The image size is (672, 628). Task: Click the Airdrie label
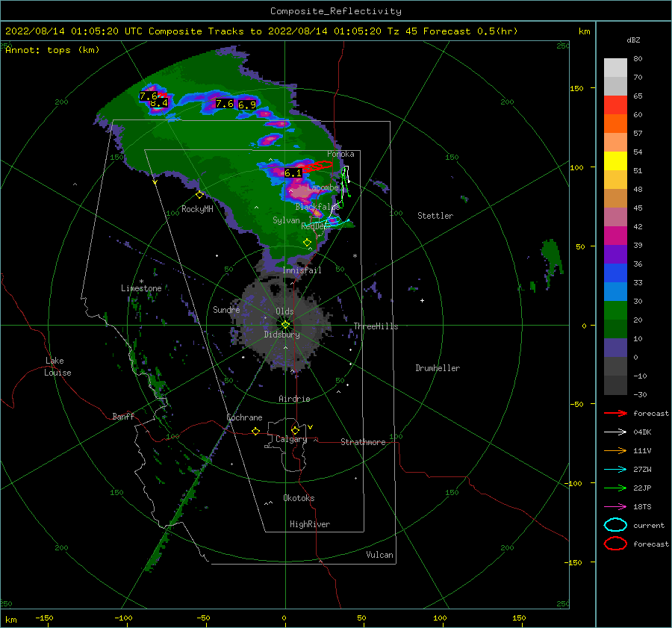click(x=294, y=399)
